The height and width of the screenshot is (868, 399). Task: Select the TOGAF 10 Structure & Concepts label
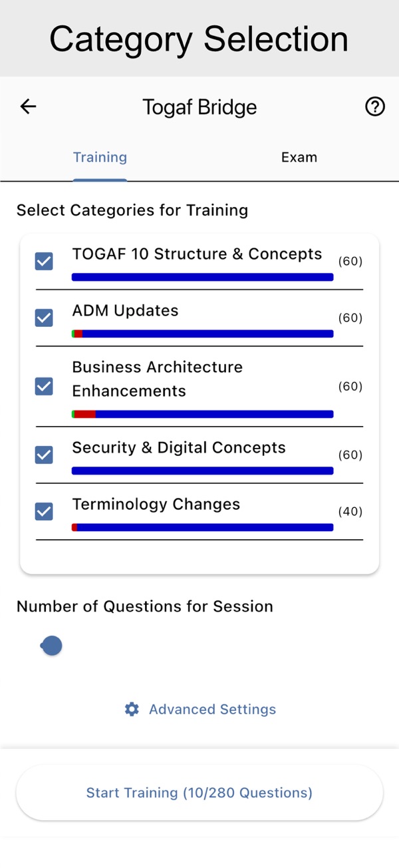[197, 254]
